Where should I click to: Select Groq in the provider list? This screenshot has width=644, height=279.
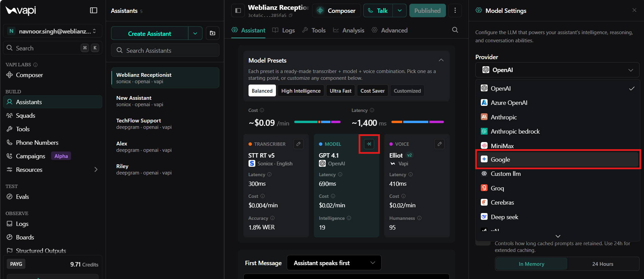tap(558, 188)
